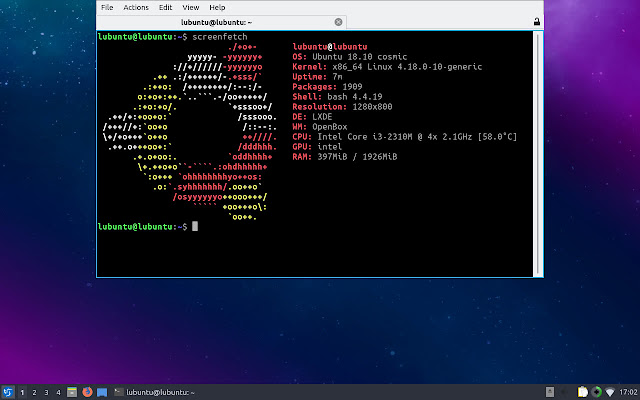640x400 pixels.
Task: Click the blue show desktop icon
Action: pyautogui.click(x=102, y=392)
